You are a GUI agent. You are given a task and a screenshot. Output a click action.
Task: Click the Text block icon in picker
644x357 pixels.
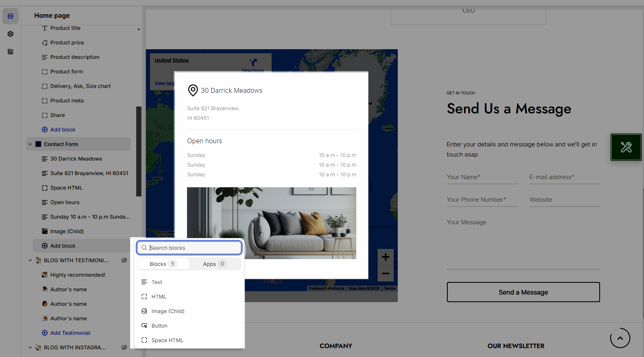(144, 282)
